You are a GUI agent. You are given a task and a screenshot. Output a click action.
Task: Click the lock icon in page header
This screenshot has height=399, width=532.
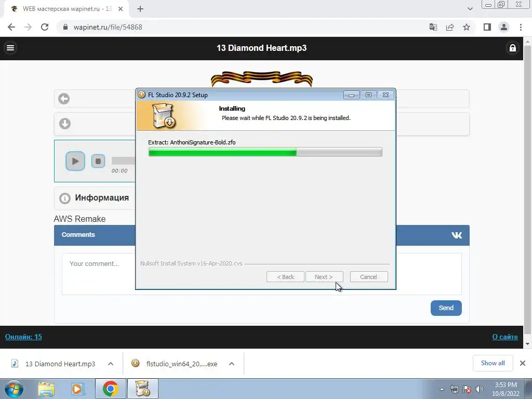513,48
